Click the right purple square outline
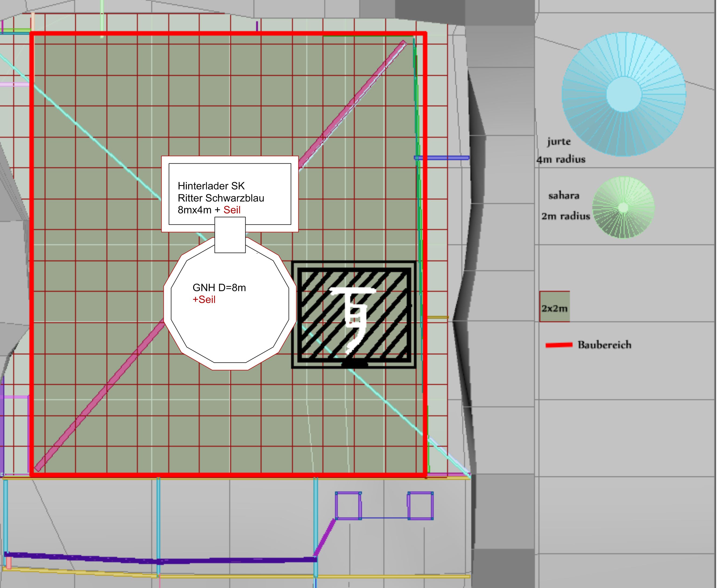Viewport: 719px width, 588px height. click(x=420, y=505)
